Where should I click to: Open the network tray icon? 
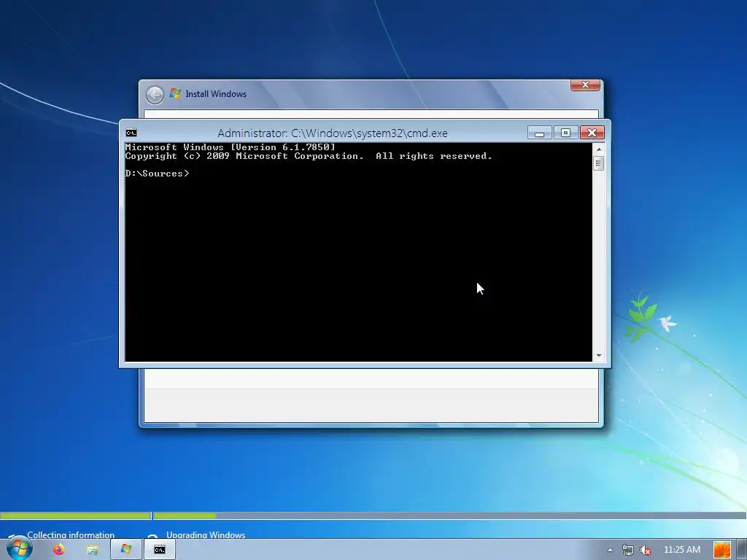pos(628,550)
